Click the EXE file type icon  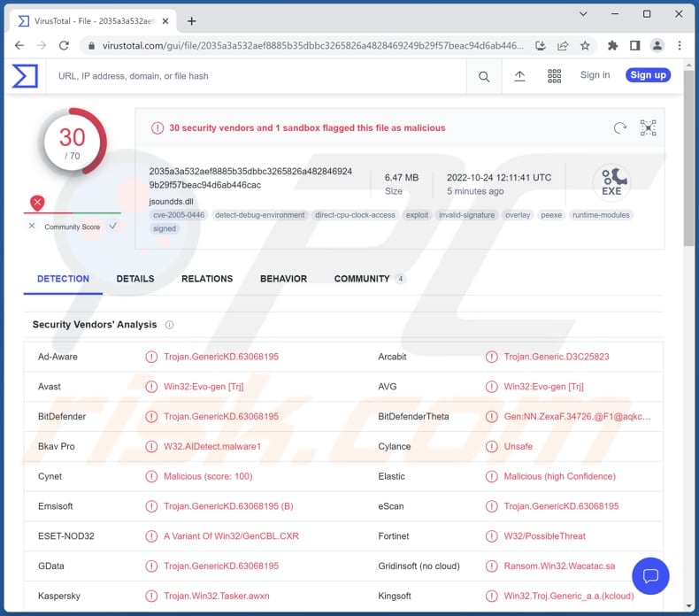tap(611, 181)
